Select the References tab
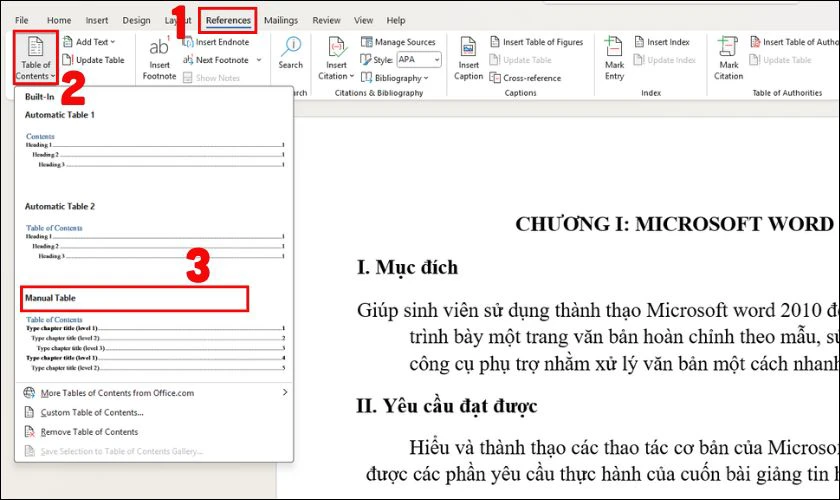Viewport: 840px width, 500px height. click(228, 20)
